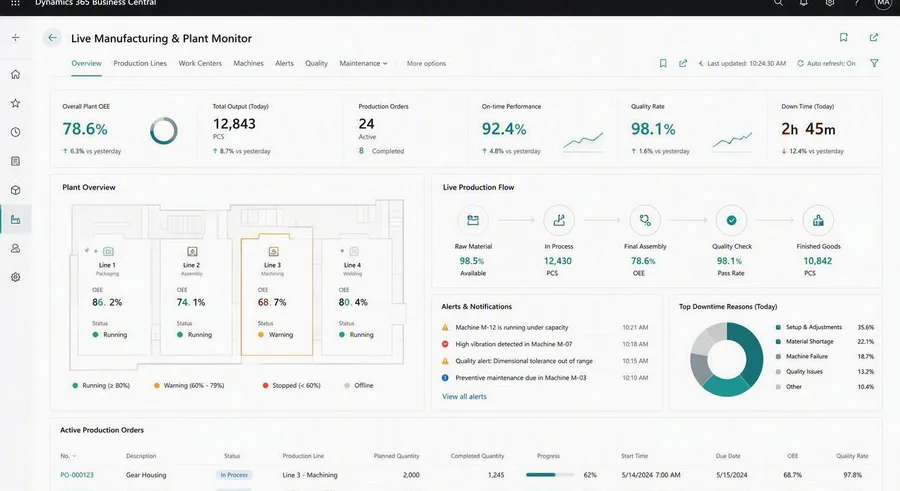Click the Setup & Adjustments legend swatch
The image size is (900, 491).
point(778,327)
